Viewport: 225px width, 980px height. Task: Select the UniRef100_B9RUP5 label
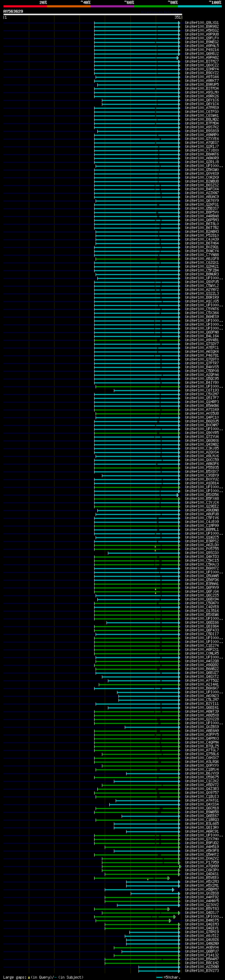(x=202, y=84)
